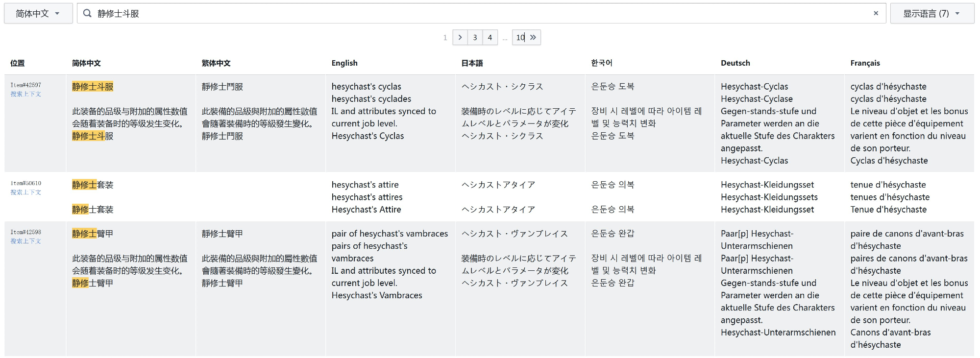
Task: Open 搜索上下文 link for Item#42597
Action: [x=26, y=94]
